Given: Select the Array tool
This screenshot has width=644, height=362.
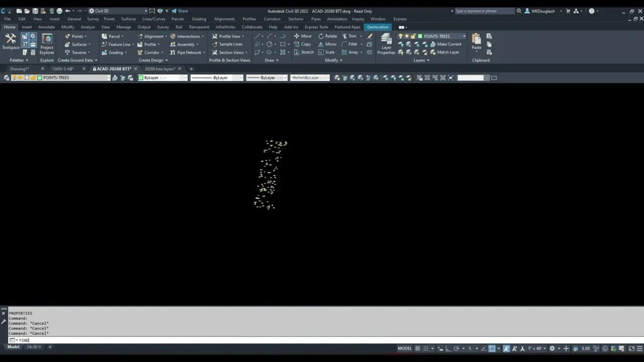Looking at the screenshot, I should click(349, 52).
